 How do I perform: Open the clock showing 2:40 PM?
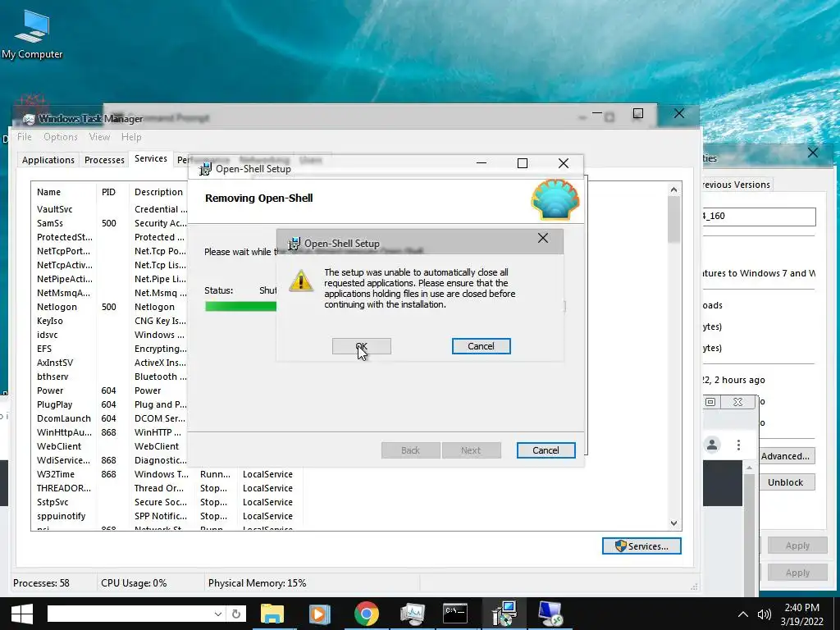coord(802,614)
